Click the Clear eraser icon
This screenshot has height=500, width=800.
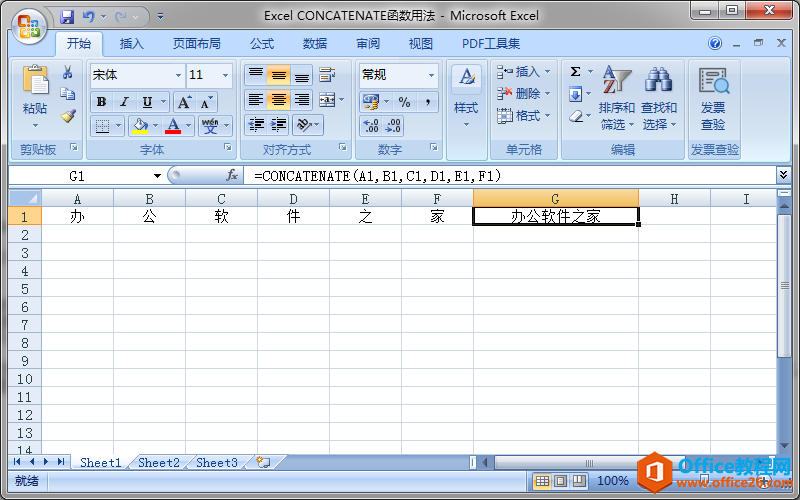(x=576, y=116)
